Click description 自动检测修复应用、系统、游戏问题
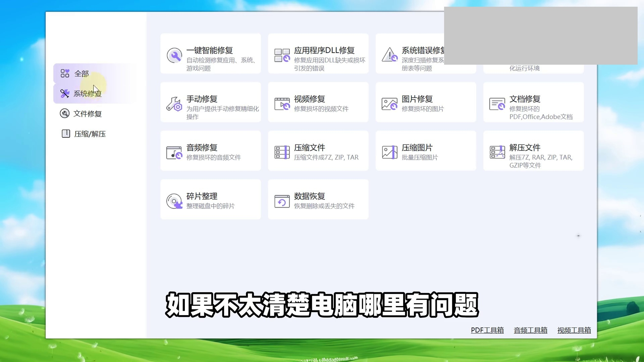 221,64
